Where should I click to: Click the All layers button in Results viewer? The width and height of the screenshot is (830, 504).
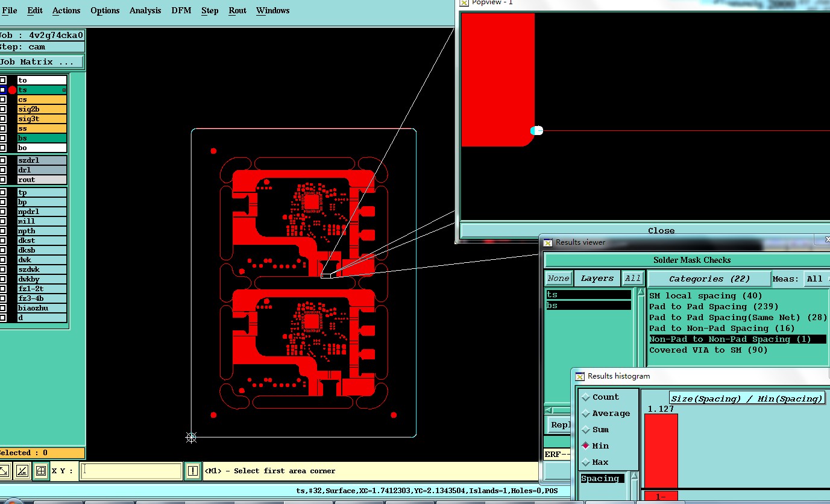pos(632,279)
